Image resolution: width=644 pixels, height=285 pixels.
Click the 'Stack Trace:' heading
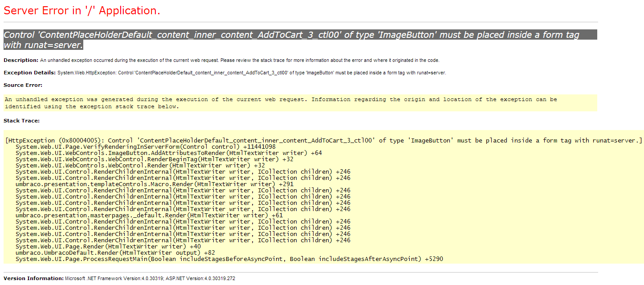click(21, 121)
